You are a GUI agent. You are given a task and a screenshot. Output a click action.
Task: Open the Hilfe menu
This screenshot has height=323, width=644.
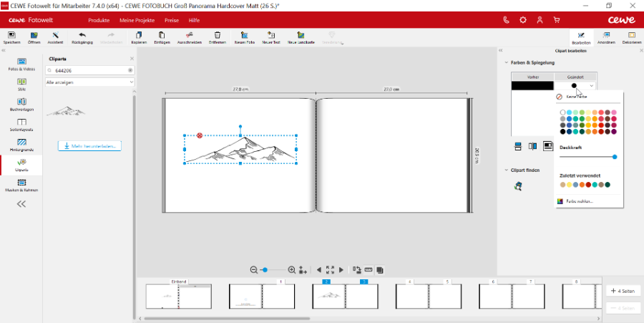point(194,20)
